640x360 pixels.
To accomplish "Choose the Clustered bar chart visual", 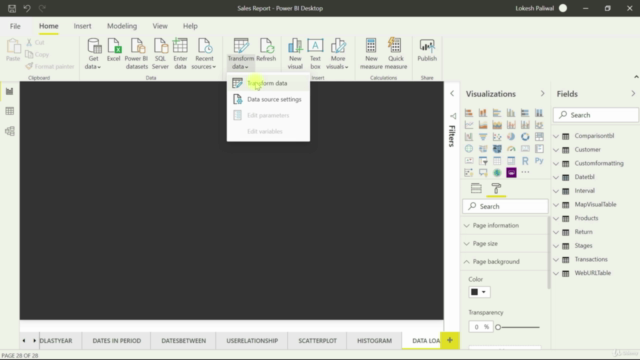I will (497, 113).
